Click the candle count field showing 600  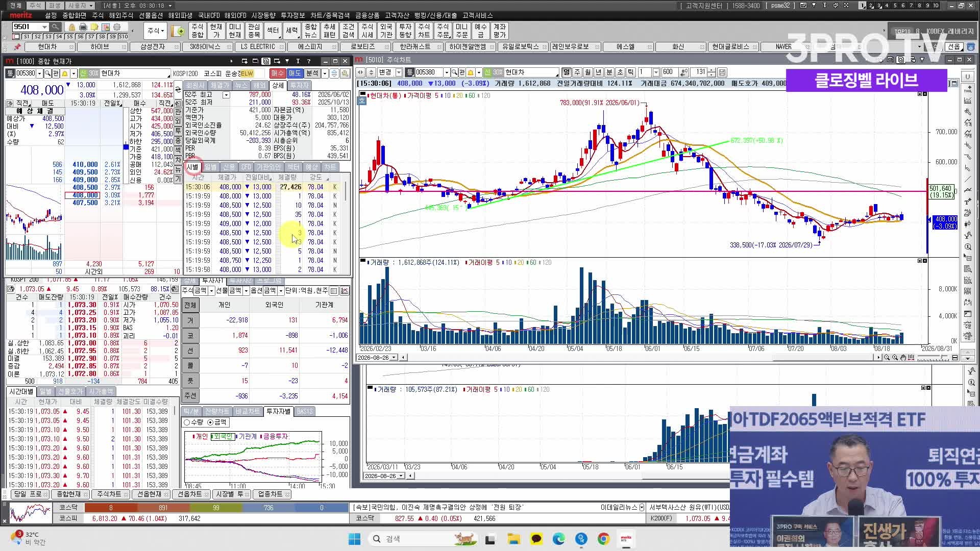coord(669,72)
